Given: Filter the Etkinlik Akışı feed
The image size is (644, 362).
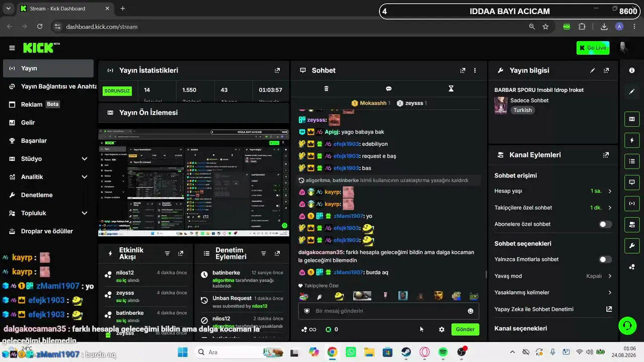Looking at the screenshot, I should tap(168, 253).
